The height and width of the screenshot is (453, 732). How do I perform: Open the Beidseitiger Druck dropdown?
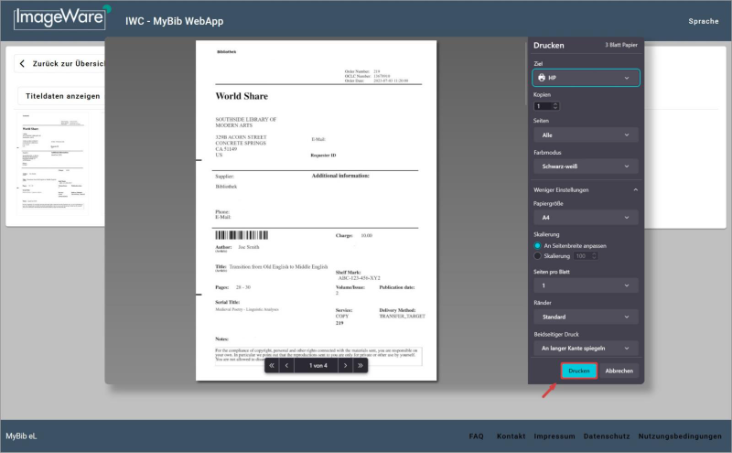point(585,348)
